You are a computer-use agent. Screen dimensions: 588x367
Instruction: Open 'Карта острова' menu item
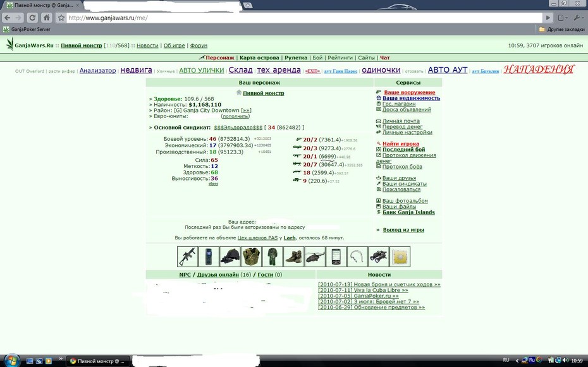(x=259, y=57)
